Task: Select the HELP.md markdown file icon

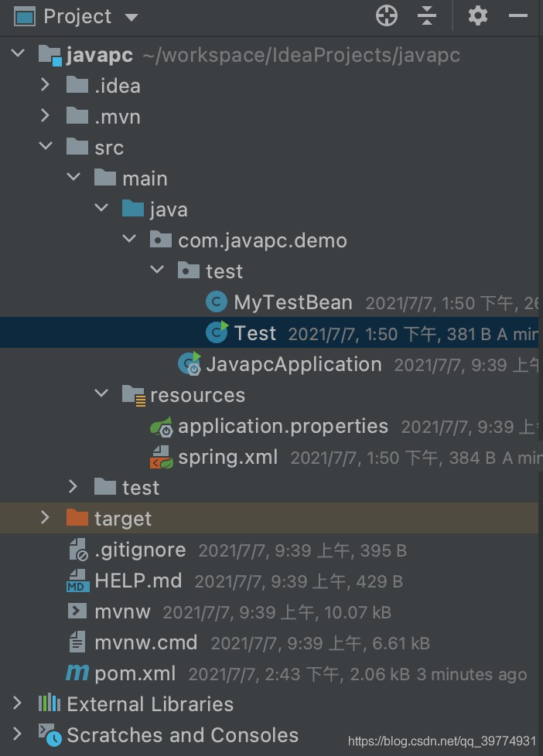Action: (x=76, y=581)
